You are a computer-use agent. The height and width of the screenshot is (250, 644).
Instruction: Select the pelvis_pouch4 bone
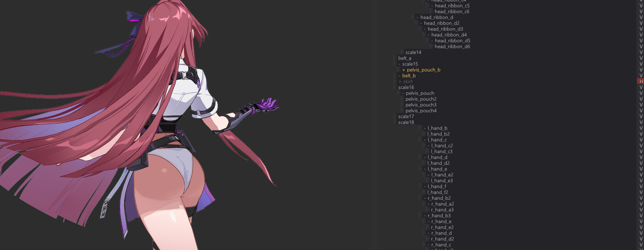coord(421,110)
